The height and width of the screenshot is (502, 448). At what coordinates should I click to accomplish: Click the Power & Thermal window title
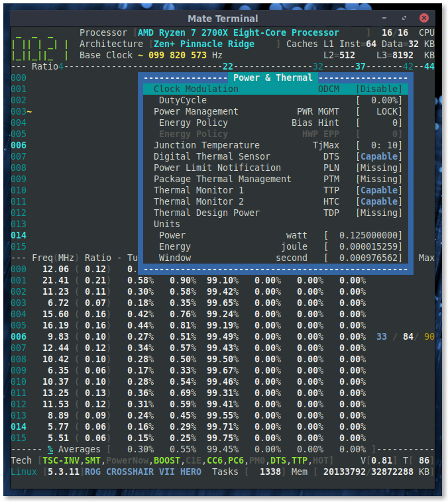point(272,77)
